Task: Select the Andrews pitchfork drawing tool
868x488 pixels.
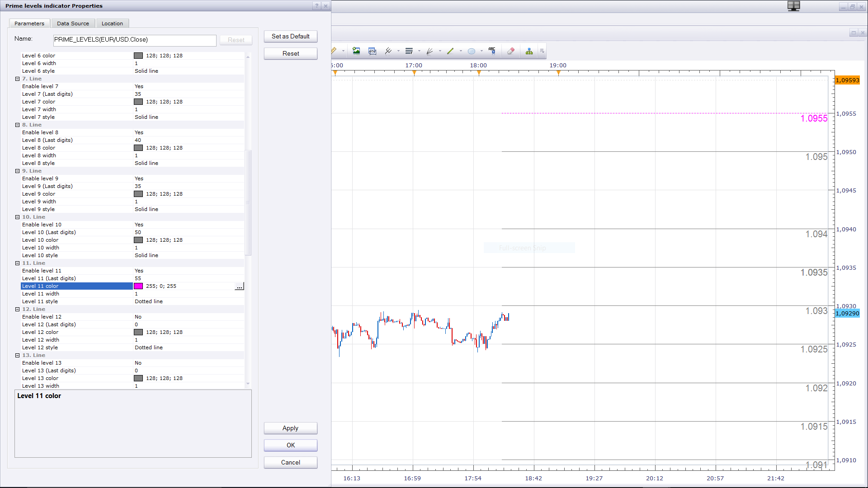Action: point(388,51)
